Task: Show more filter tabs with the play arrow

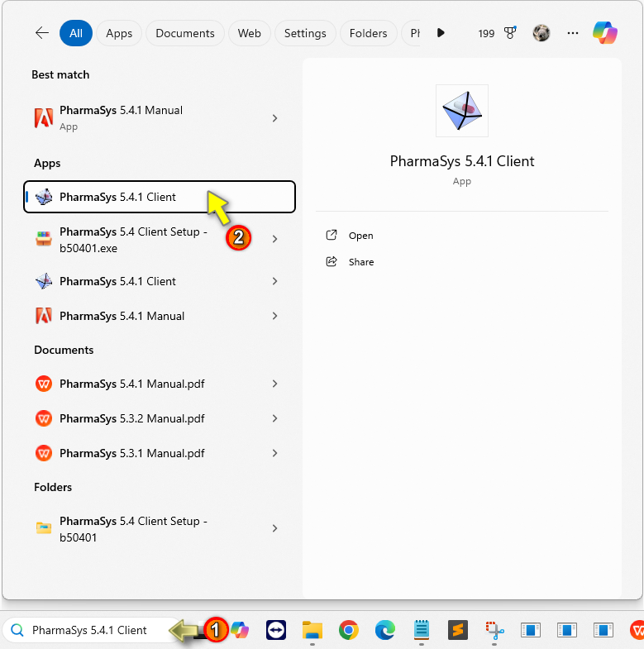Action: pyautogui.click(x=441, y=33)
